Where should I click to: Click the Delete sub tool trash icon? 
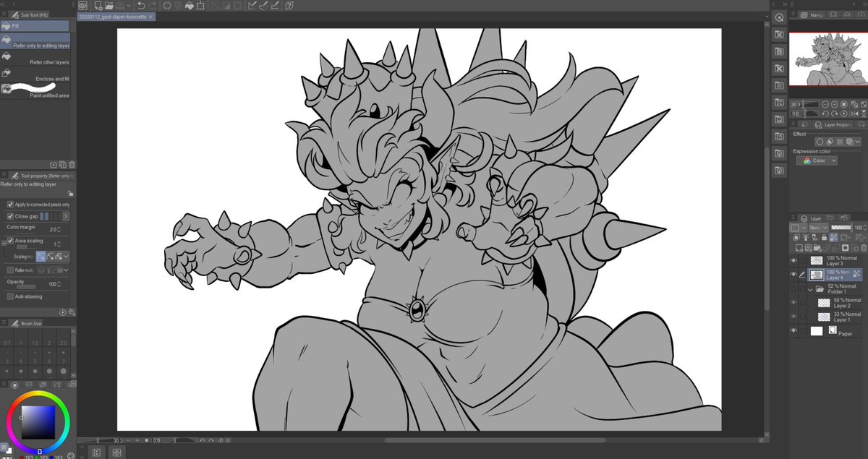pyautogui.click(x=72, y=165)
